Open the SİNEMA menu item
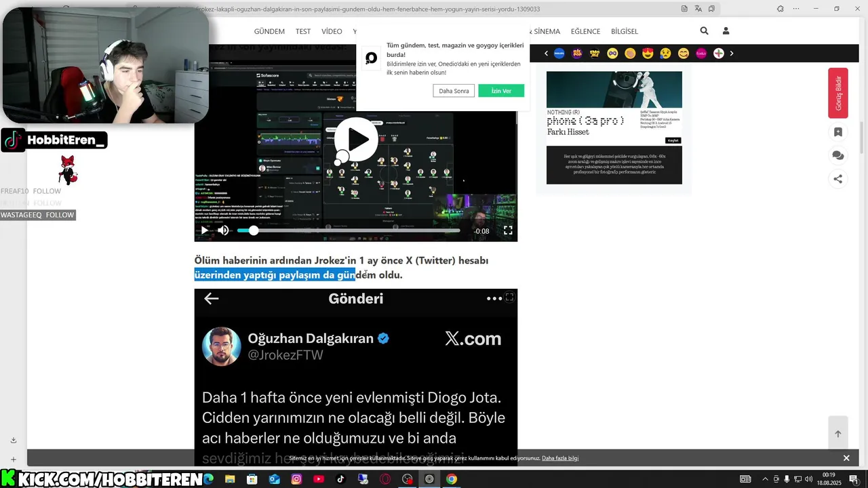The image size is (868, 488). coord(547,31)
